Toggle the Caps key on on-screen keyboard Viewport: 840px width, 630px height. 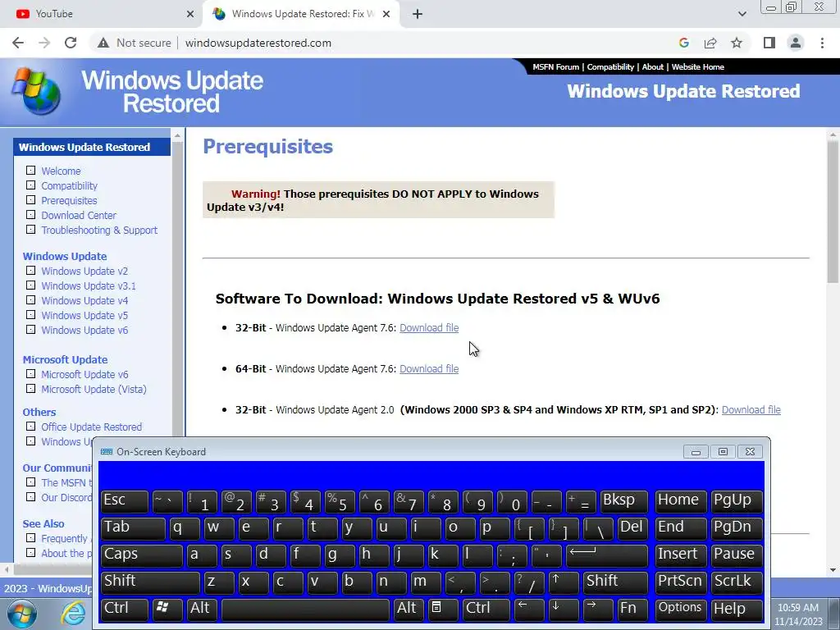pyautogui.click(x=141, y=555)
